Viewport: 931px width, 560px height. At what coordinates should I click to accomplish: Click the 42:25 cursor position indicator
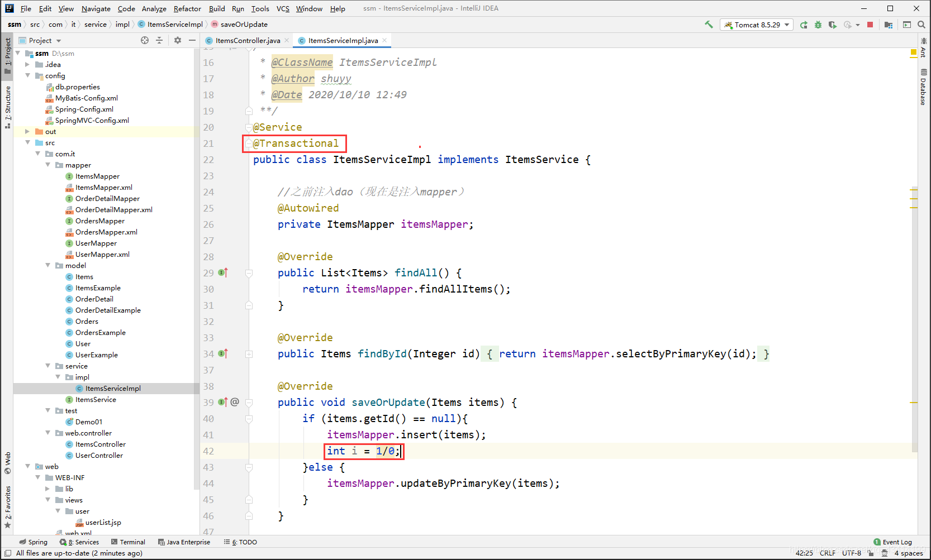(x=804, y=553)
